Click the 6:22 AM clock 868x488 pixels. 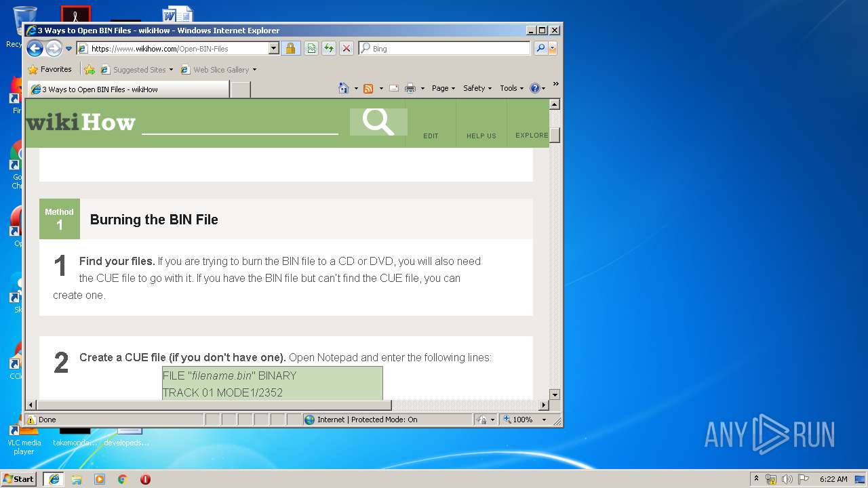pyautogui.click(x=833, y=479)
